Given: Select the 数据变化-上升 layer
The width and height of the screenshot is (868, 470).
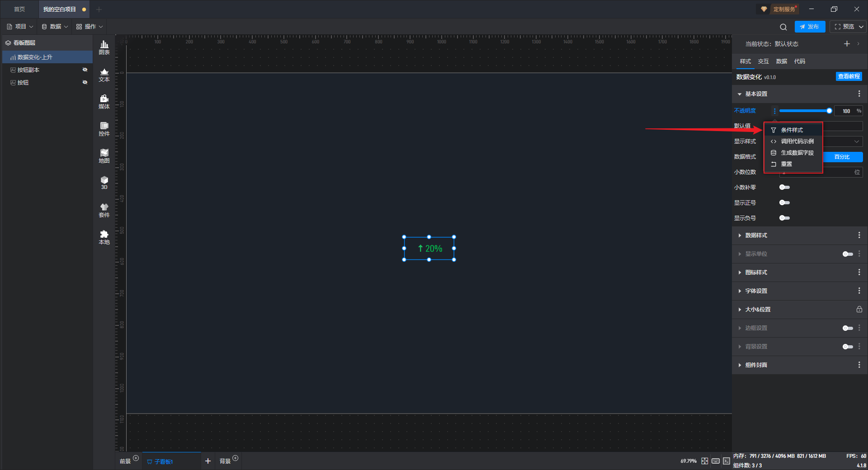Looking at the screenshot, I should [x=47, y=57].
